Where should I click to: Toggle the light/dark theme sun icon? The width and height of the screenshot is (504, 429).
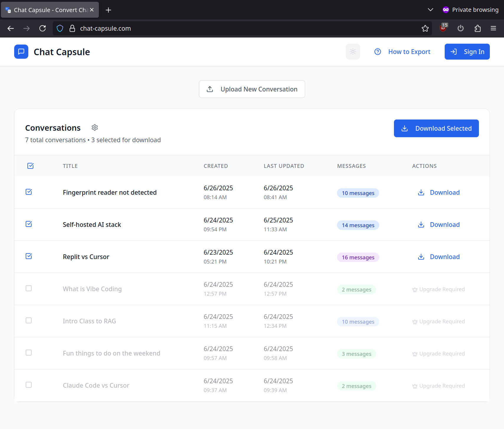point(353,52)
